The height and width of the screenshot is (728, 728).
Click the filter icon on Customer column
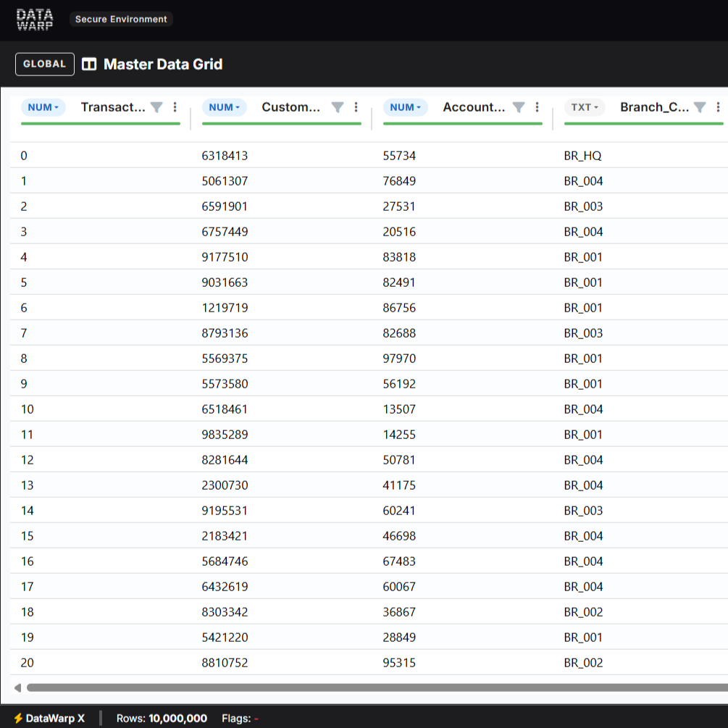(x=338, y=107)
